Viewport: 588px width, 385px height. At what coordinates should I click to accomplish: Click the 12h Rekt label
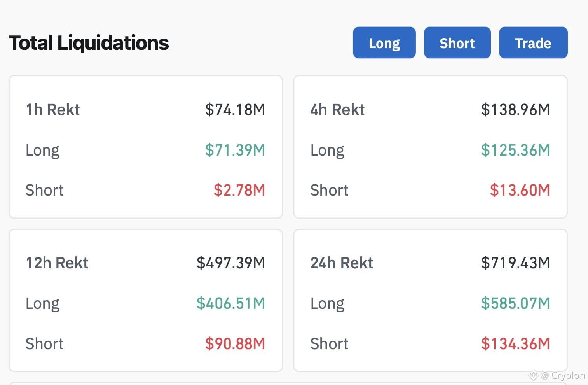(x=57, y=263)
